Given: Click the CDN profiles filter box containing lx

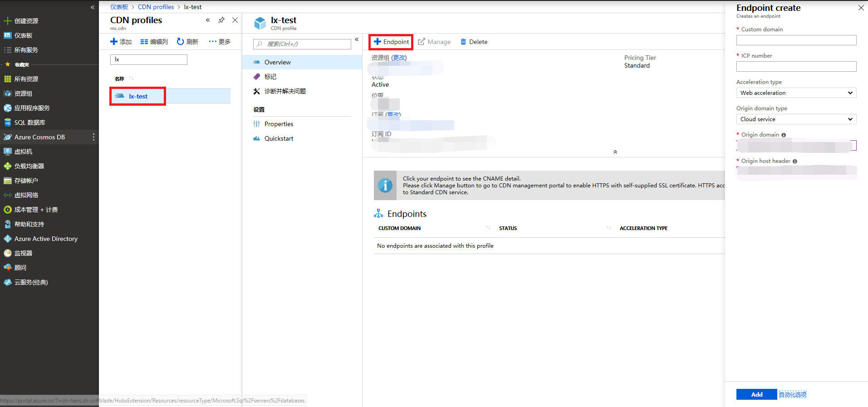Looking at the screenshot, I should coord(149,59).
